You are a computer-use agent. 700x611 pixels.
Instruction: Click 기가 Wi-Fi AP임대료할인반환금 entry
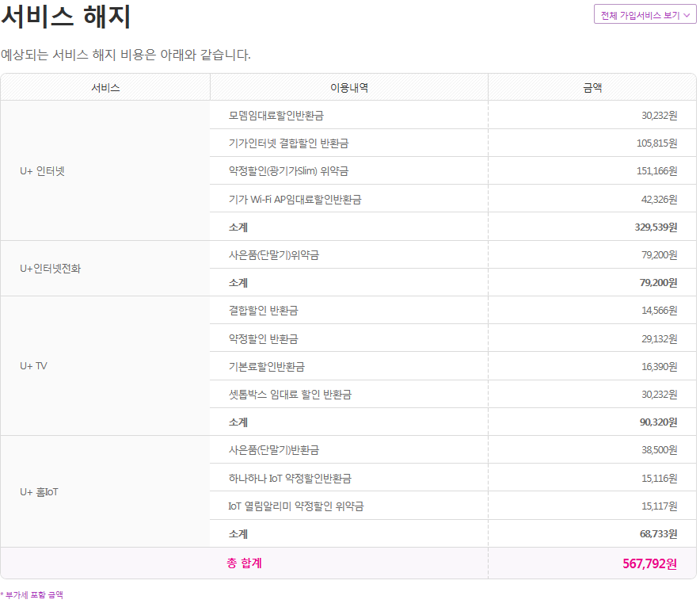point(295,200)
